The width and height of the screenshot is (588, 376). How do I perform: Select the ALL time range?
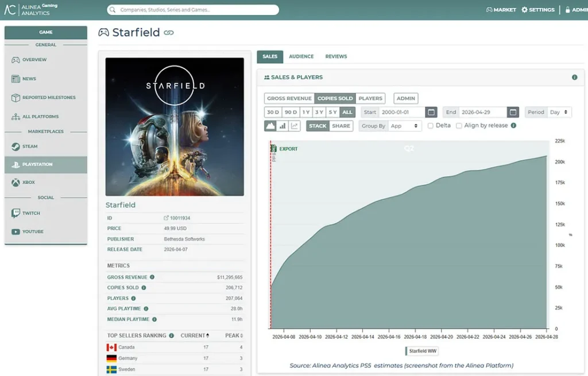(347, 112)
